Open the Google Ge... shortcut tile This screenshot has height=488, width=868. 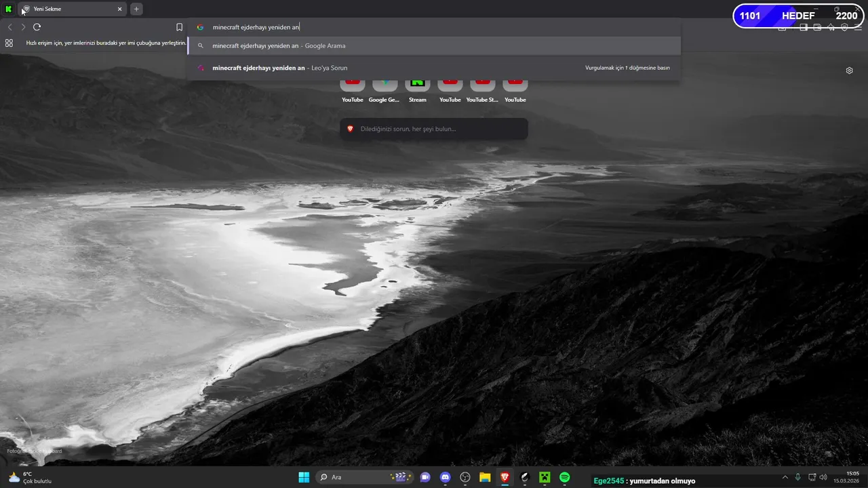(x=384, y=91)
